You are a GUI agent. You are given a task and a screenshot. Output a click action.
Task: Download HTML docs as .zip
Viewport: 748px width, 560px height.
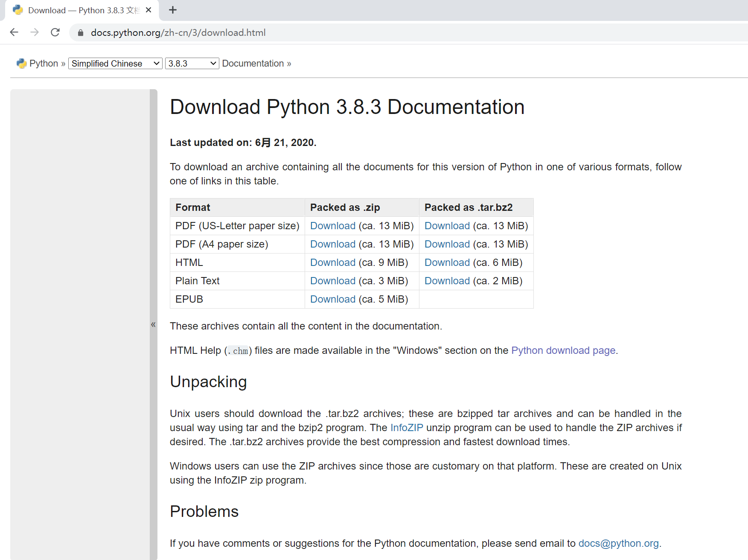coord(333,262)
